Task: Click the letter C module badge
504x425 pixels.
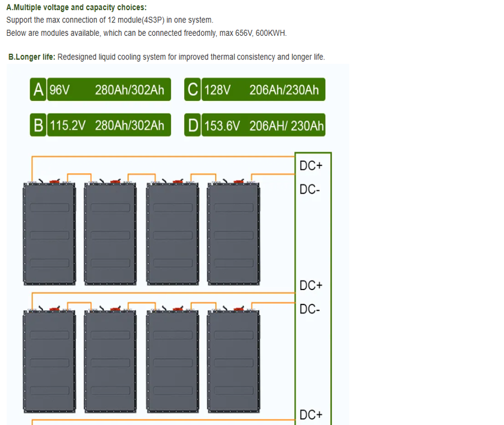Action: click(193, 90)
